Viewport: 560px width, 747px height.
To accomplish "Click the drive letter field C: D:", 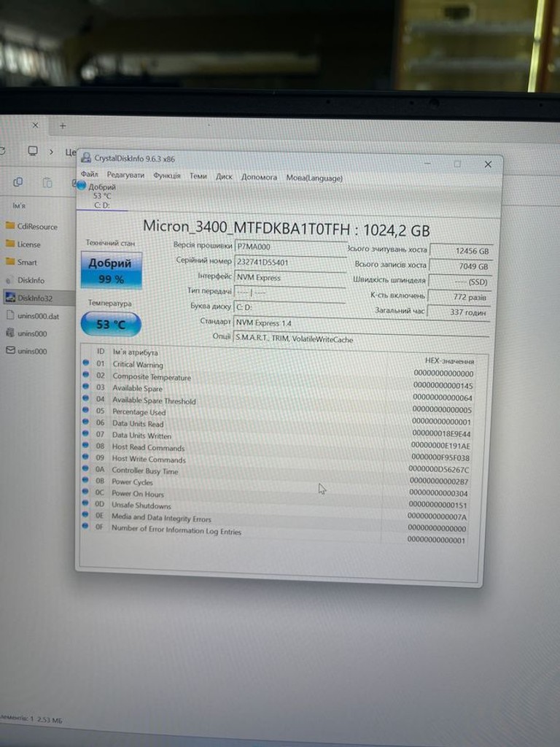I will 290,307.
